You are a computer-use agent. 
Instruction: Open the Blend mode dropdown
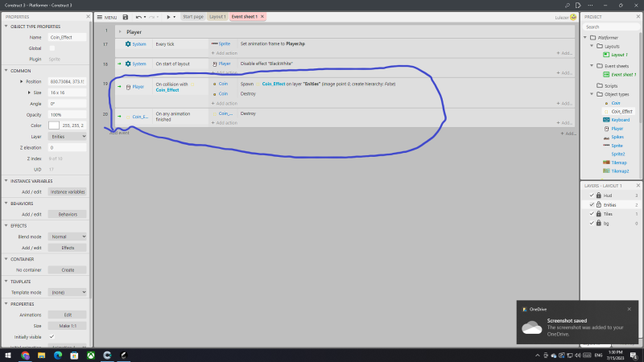coord(67,237)
